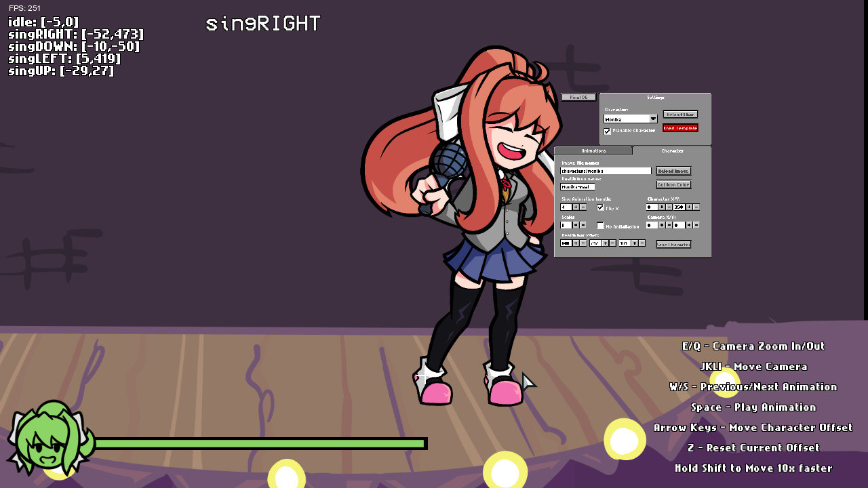Click the Health icon name field showing Monika-normal
Viewport: 868px width, 488px height.
578,187
